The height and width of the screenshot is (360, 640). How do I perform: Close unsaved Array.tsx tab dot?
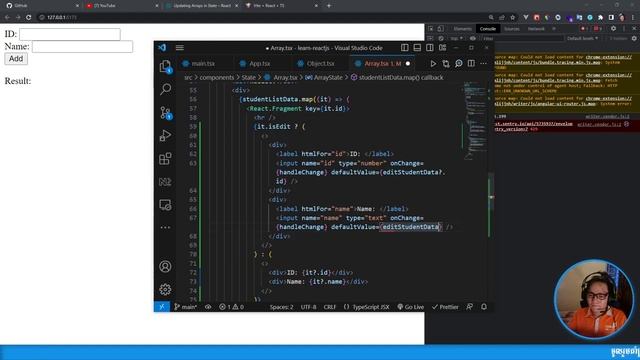[x=408, y=64]
